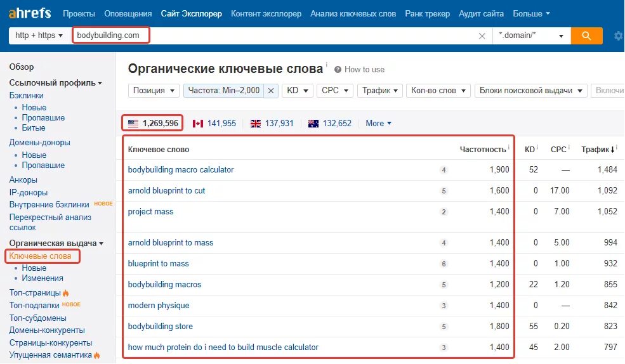Click SERP features badge 5 for arnold blueprint to cut
Screen dimensions: 625x364
444,191
